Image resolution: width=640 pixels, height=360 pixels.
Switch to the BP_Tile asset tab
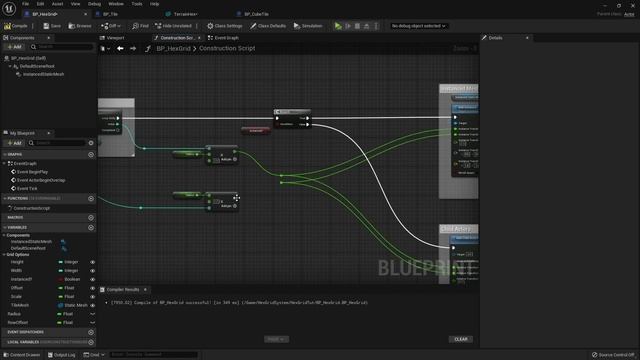[x=110, y=14]
